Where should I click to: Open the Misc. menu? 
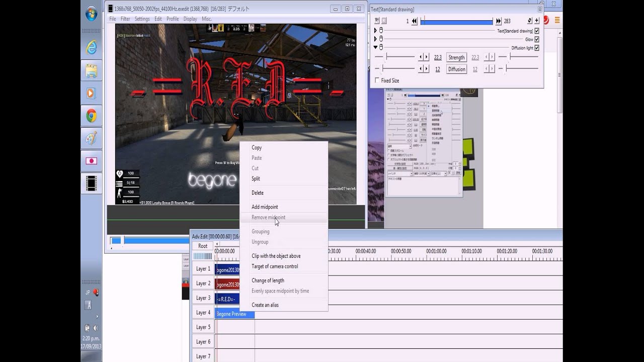point(207,19)
